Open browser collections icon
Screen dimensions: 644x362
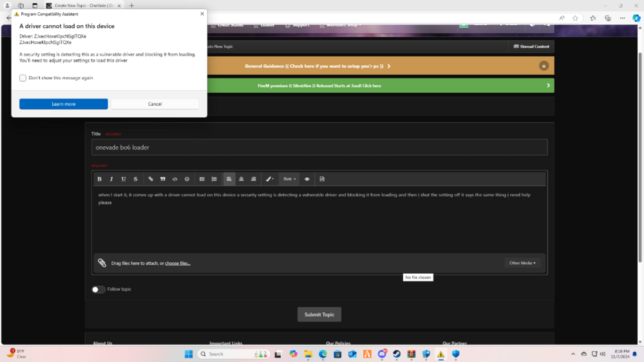point(608,18)
